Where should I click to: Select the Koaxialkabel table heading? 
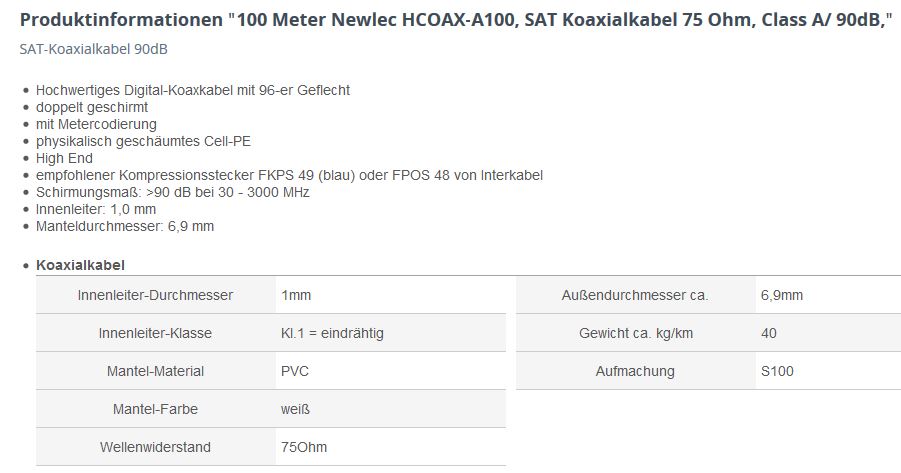point(80,265)
